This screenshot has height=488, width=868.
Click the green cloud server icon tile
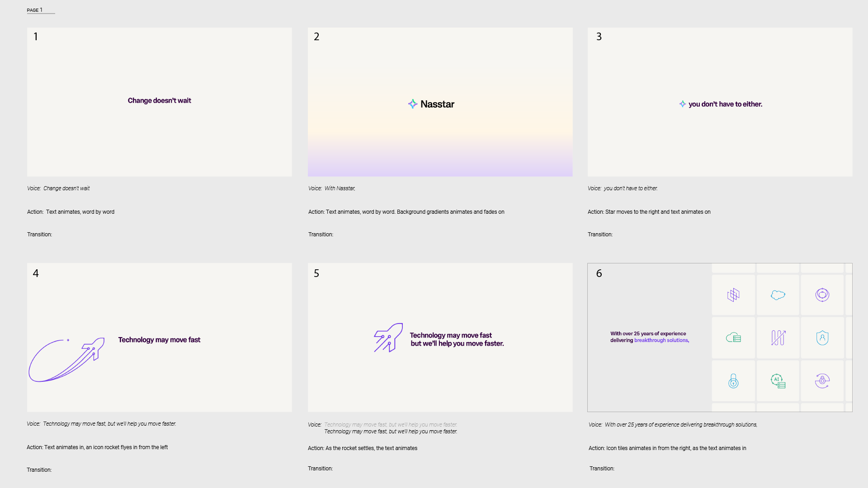(733, 338)
